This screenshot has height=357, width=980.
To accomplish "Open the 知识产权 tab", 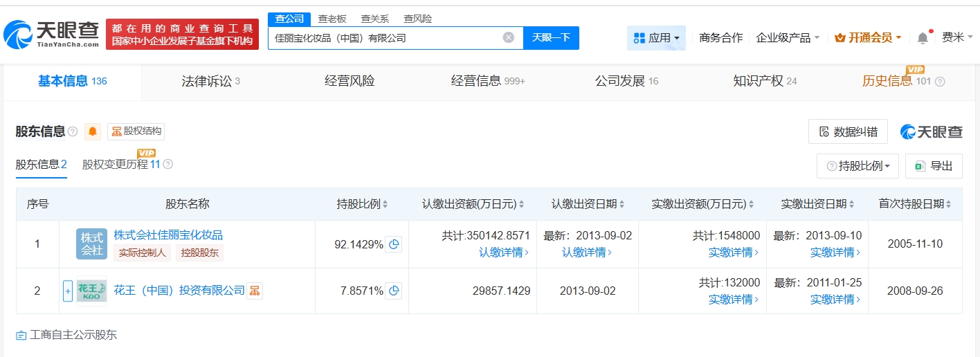I will (764, 82).
